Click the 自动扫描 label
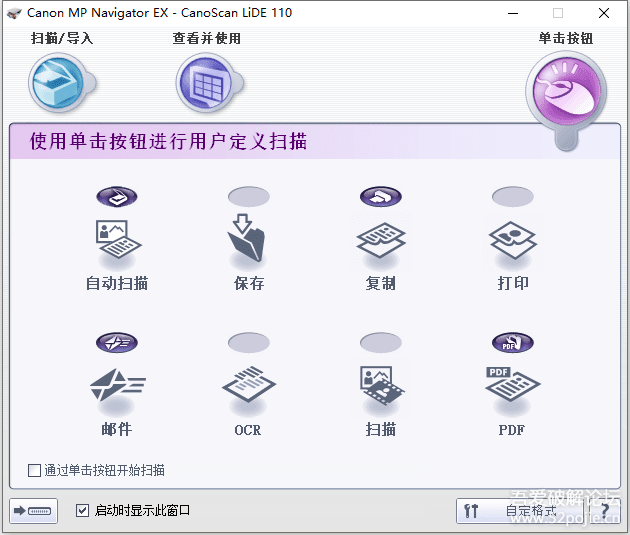Image resolution: width=630 pixels, height=535 pixels. pos(117,283)
